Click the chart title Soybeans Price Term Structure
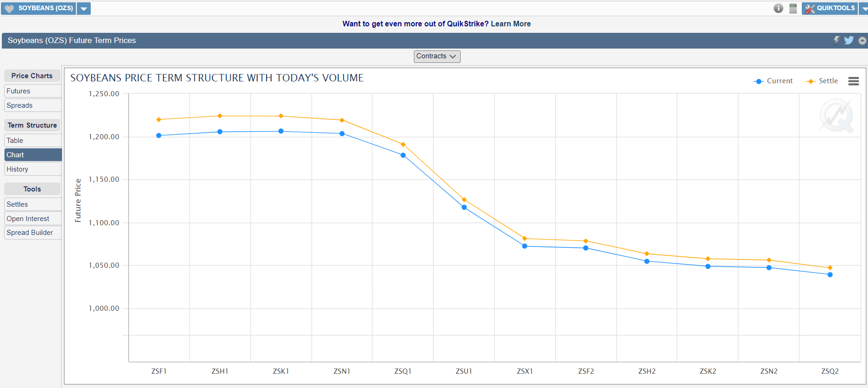Screen dimensions: 868x388 pyautogui.click(x=217, y=78)
